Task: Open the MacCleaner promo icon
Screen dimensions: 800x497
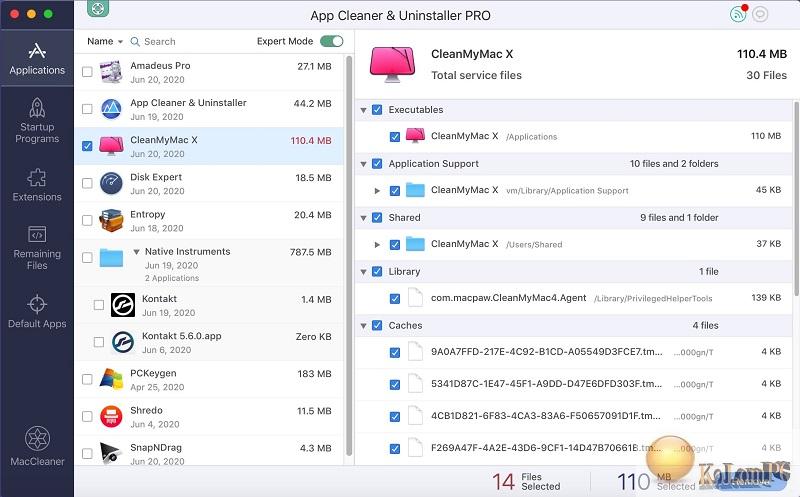Action: click(x=37, y=446)
